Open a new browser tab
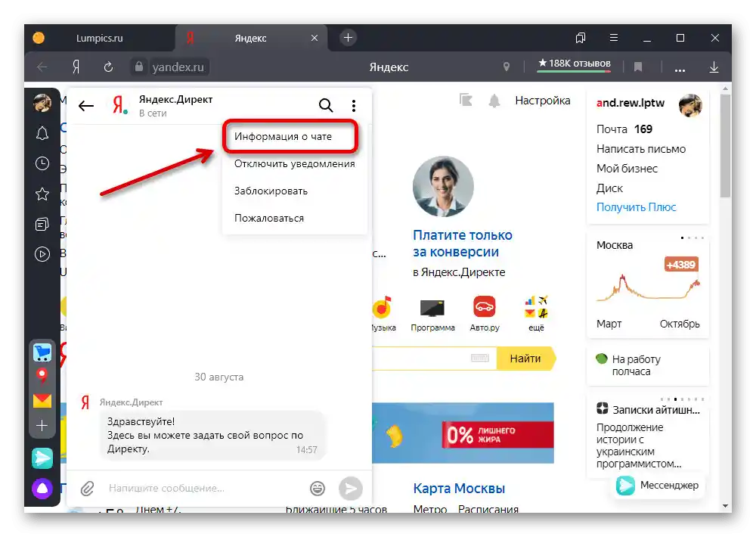Viewport: 756px width, 537px height. 348,38
